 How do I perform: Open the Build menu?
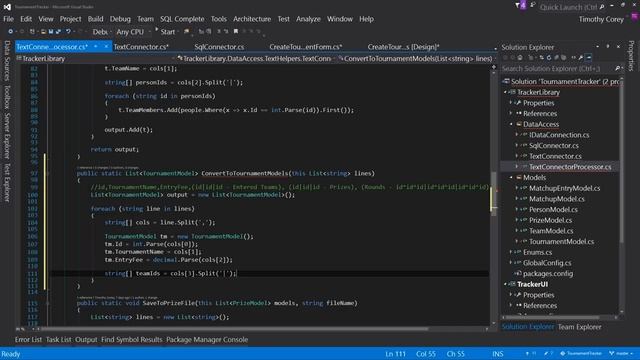tap(95, 19)
